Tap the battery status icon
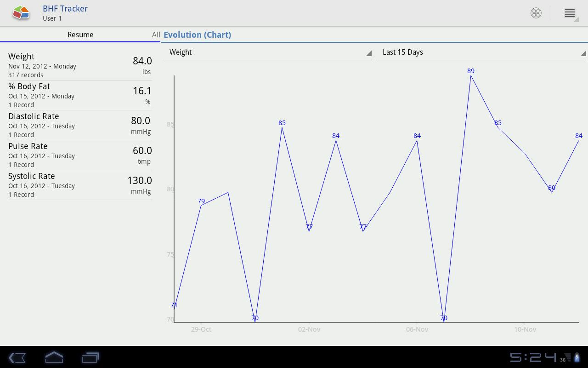The image size is (588, 368). (x=577, y=357)
